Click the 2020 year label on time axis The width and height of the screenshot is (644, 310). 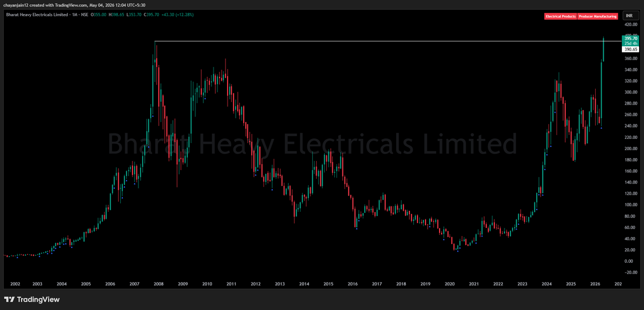pos(450,284)
